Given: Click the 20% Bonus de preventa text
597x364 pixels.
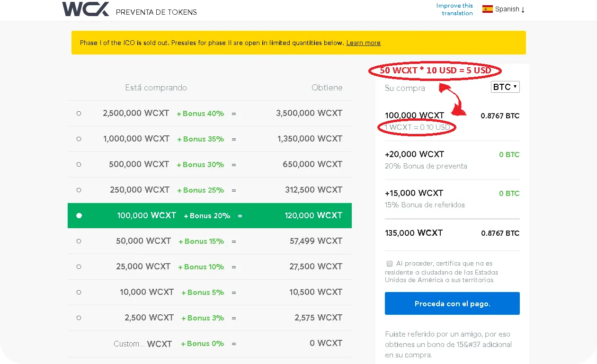Looking at the screenshot, I should [x=426, y=166].
